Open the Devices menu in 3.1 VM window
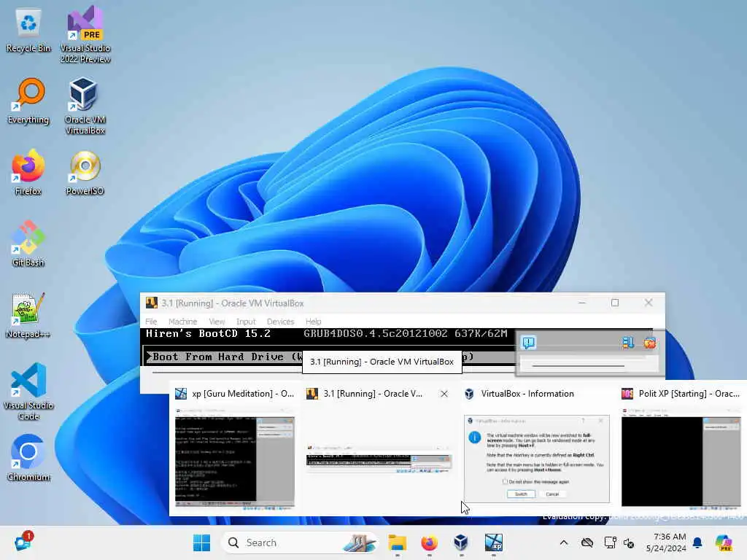Image resolution: width=747 pixels, height=560 pixels. pyautogui.click(x=281, y=322)
